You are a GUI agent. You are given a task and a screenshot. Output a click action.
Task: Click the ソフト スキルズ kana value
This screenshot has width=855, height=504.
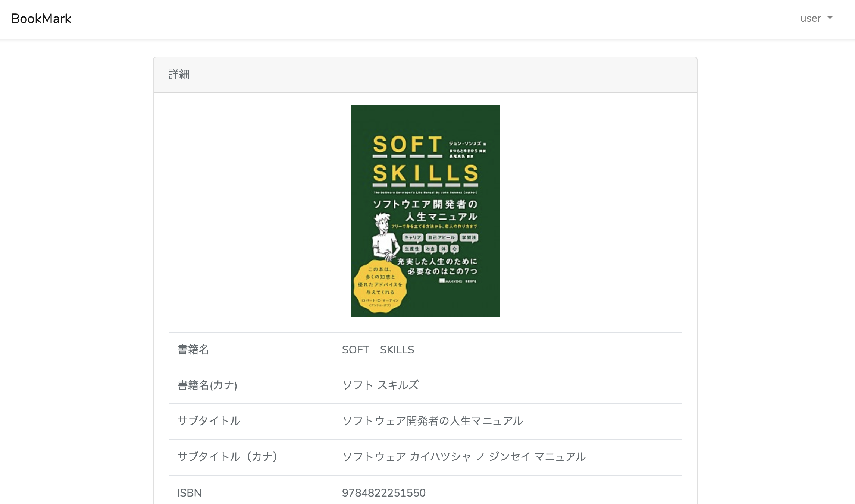tap(380, 385)
